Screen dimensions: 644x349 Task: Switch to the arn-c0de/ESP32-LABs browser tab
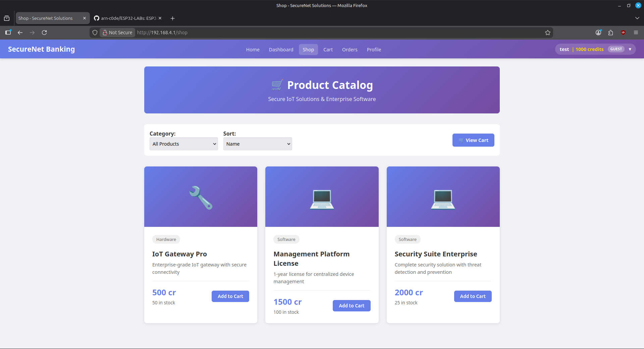[128, 18]
